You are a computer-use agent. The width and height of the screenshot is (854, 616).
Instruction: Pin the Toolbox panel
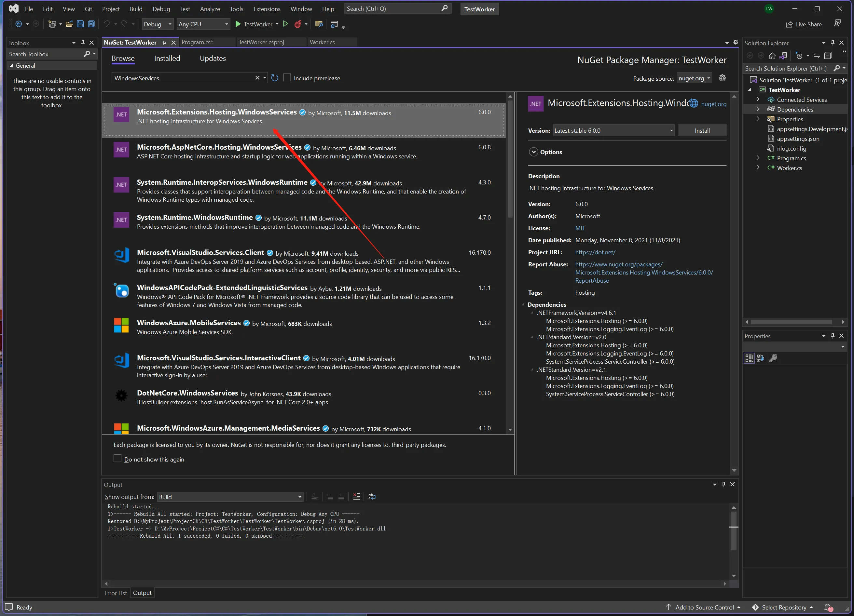tap(83, 43)
